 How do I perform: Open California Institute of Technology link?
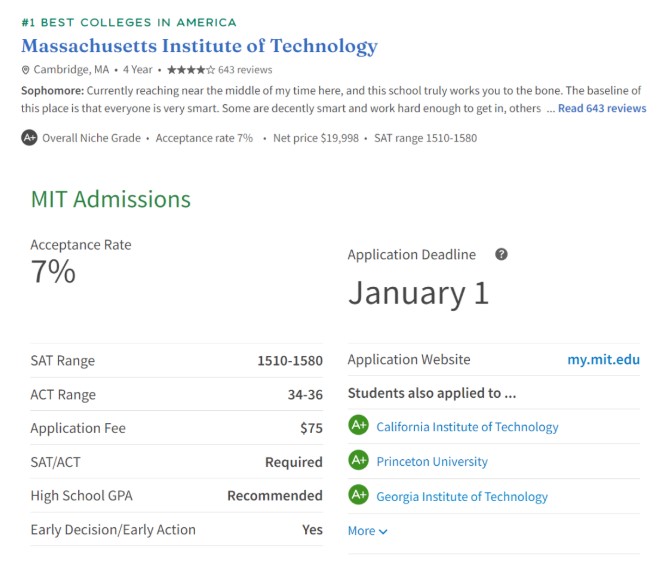(x=467, y=427)
